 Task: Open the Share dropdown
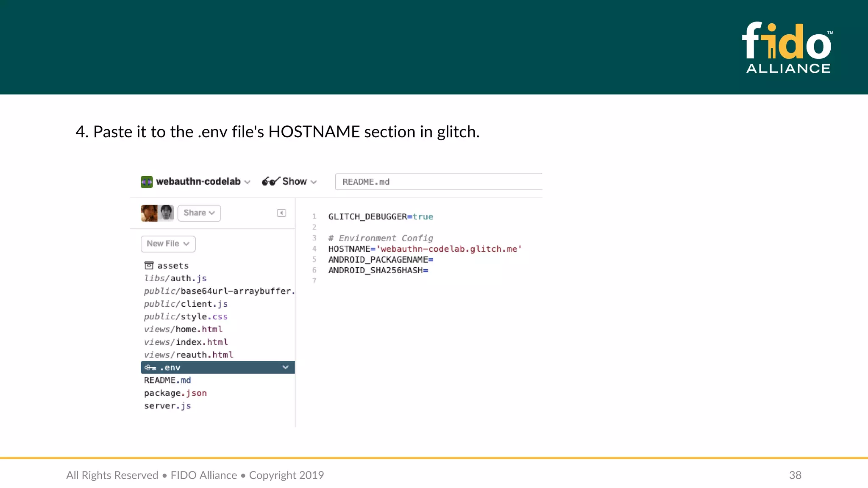click(x=199, y=213)
